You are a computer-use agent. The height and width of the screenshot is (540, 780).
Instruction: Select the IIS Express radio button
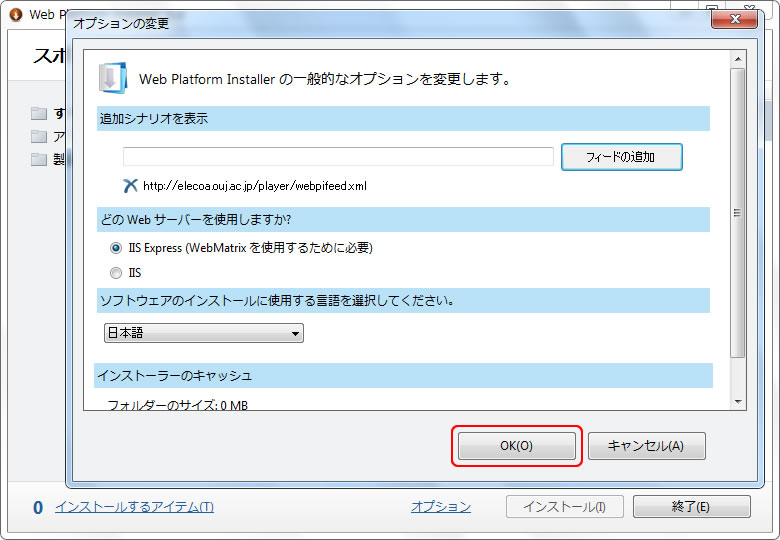coord(116,248)
